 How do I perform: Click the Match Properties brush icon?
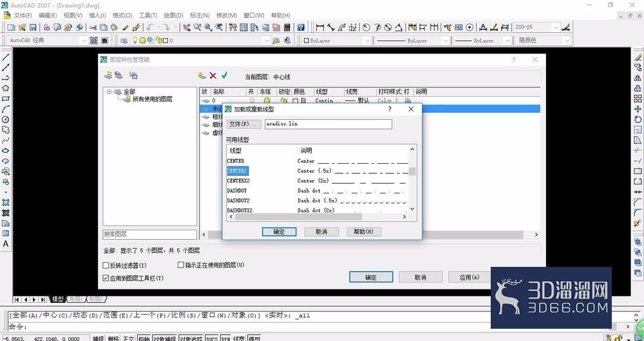click(126, 28)
